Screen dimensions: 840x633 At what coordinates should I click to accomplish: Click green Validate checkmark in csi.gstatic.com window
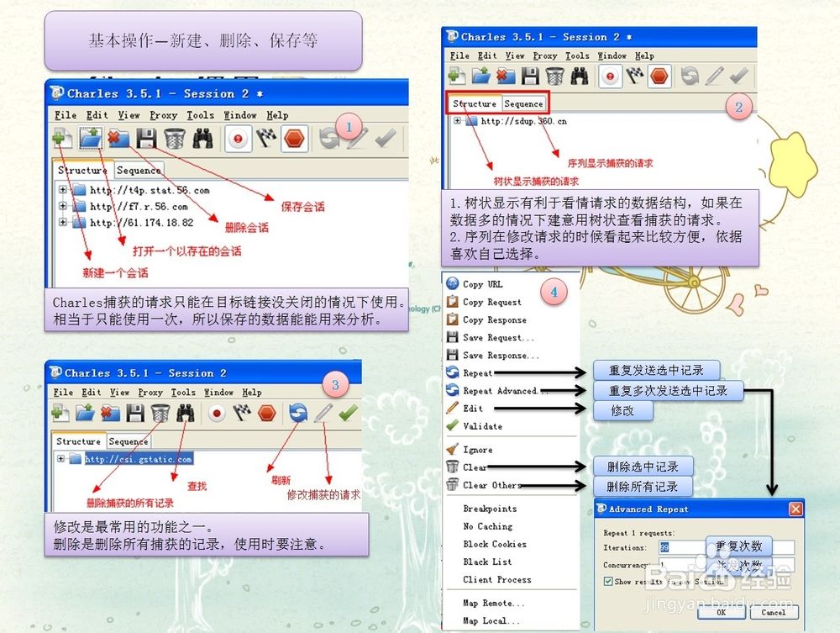click(x=349, y=414)
